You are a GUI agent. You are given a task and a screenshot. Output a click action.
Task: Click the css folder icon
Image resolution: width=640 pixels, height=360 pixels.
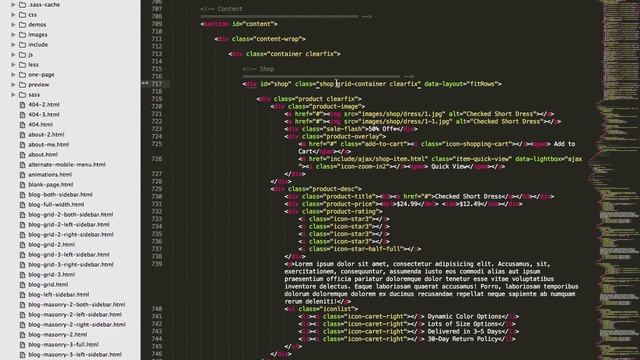23,14
